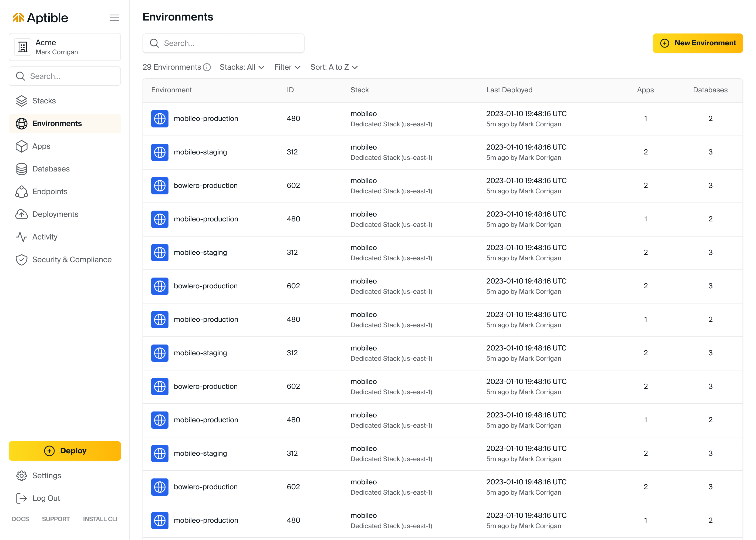Go to Apps in sidebar
Screen dimensions: 756x540
click(x=65, y=146)
